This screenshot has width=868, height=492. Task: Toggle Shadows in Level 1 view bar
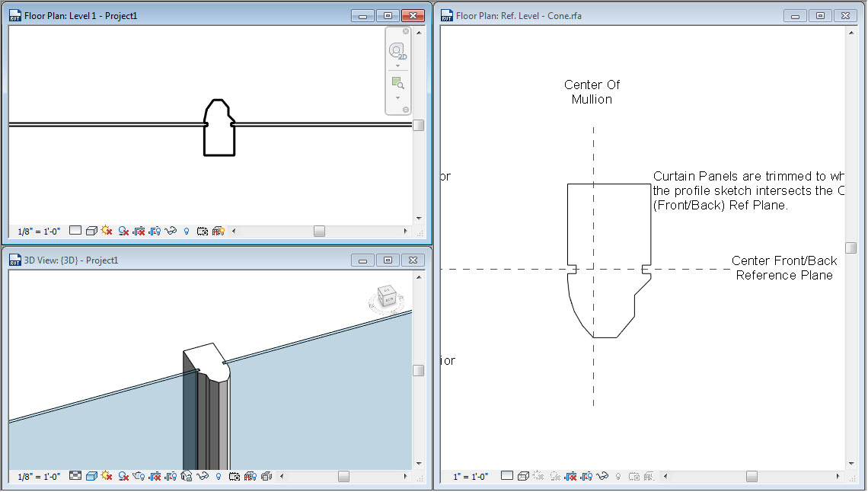123,231
